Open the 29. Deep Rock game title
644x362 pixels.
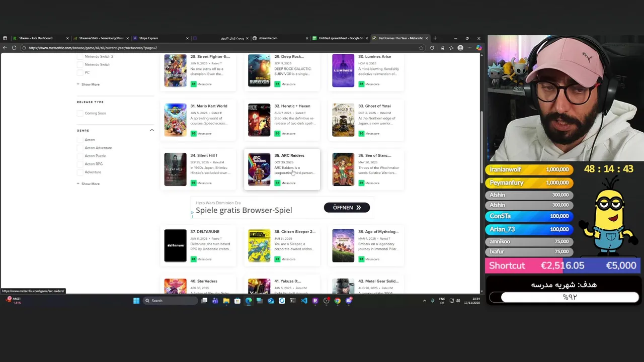click(x=289, y=57)
